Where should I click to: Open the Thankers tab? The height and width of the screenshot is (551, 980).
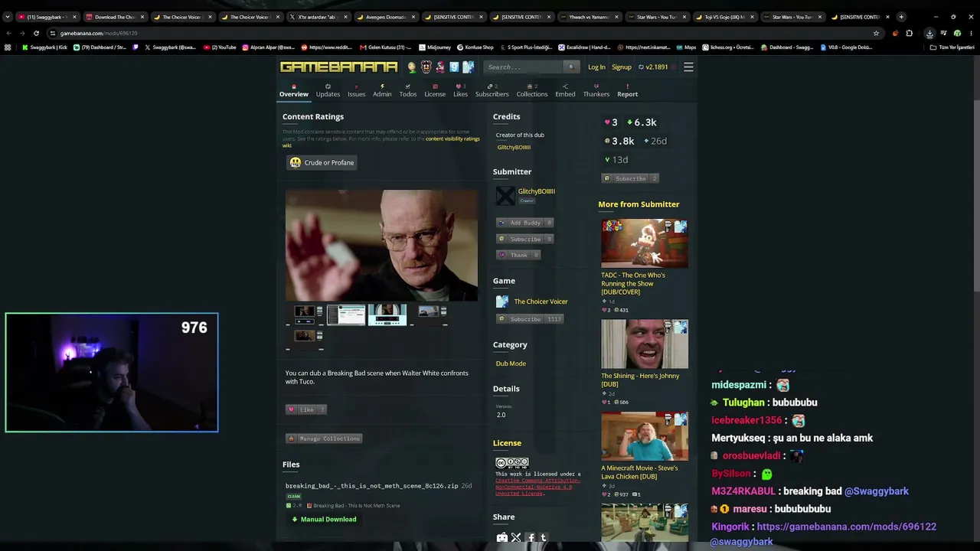point(596,91)
